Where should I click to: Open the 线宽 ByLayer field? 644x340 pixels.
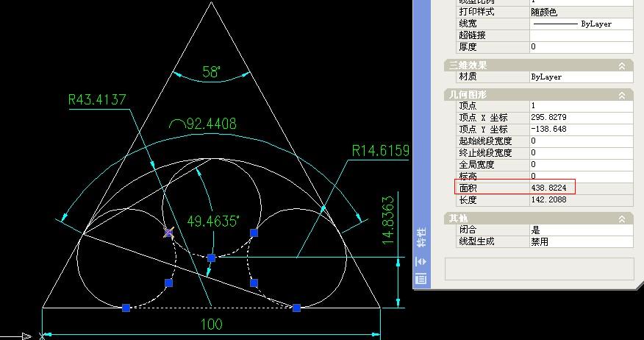pyautogui.click(x=582, y=24)
